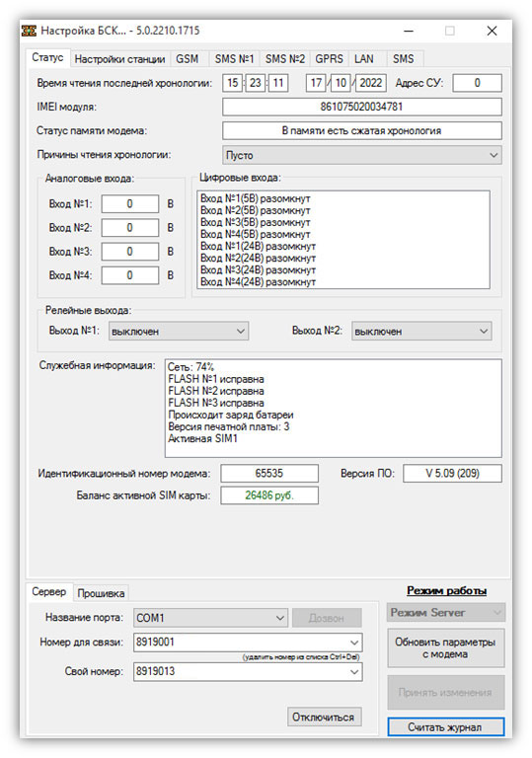Open the GSM tab
Image resolution: width=532 pixels, height=758 pixels.
[x=188, y=59]
